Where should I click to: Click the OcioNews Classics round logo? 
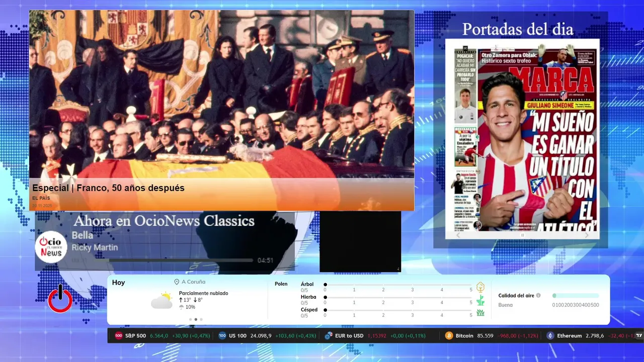click(51, 246)
